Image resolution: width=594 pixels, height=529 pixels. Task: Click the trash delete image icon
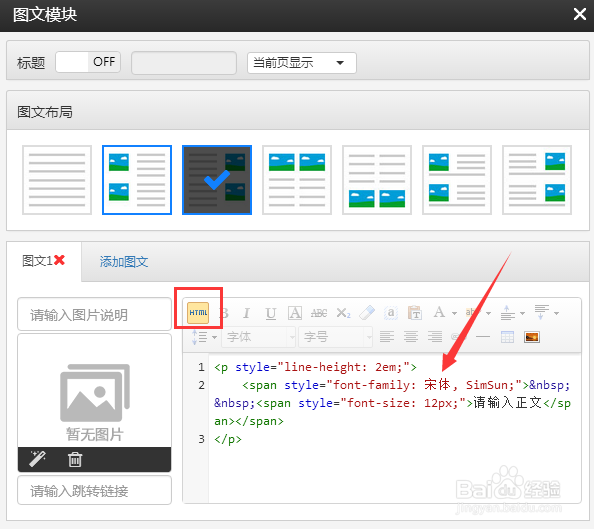[75, 459]
